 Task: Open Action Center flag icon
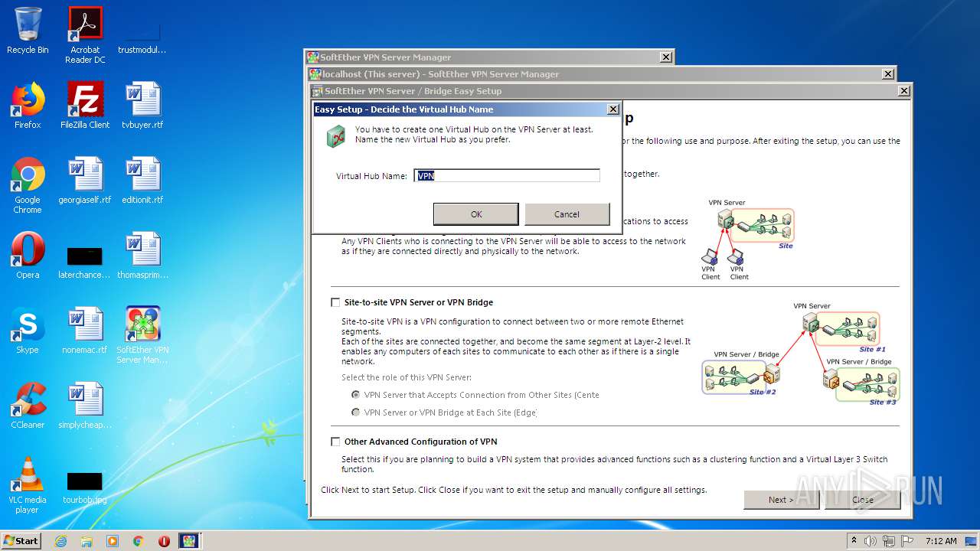click(x=907, y=541)
